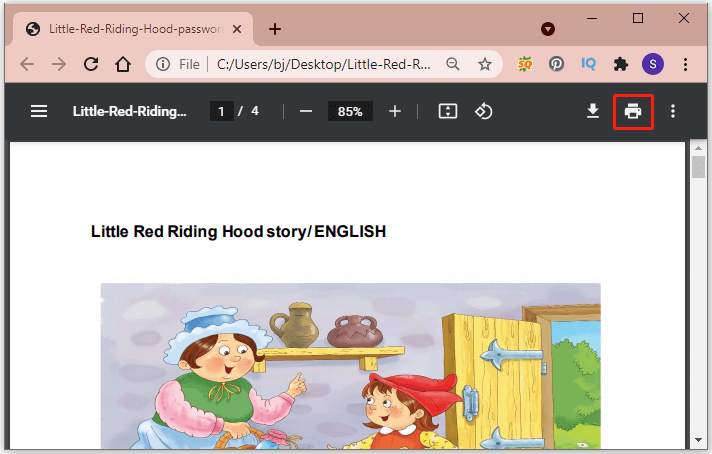Open the PDF sidebar hamburger menu
Screen dimensions: 712x454
[x=39, y=111]
